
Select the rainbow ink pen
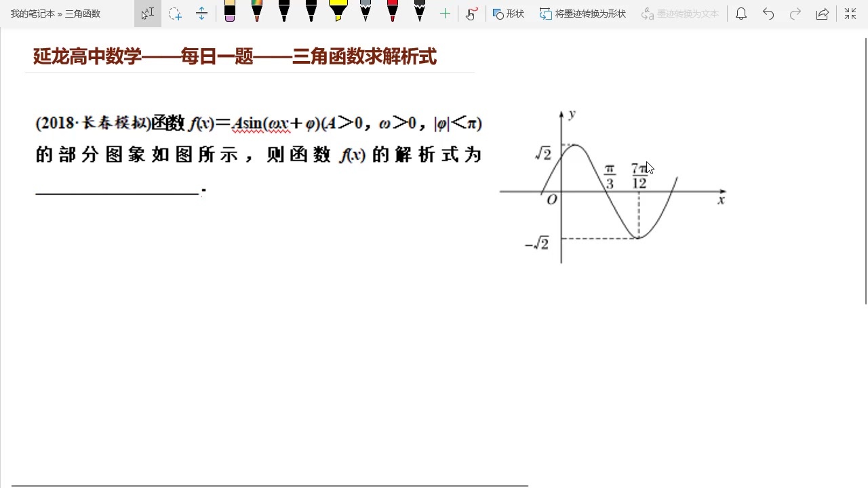click(x=257, y=12)
